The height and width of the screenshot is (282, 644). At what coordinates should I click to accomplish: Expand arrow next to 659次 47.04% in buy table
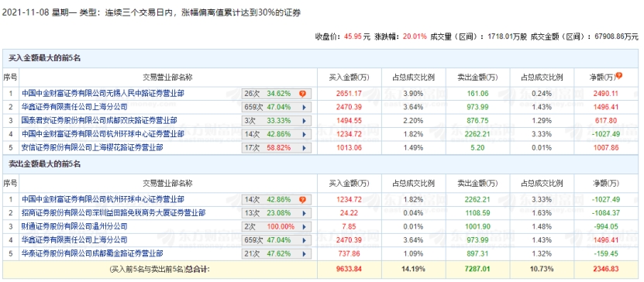[x=305, y=108]
